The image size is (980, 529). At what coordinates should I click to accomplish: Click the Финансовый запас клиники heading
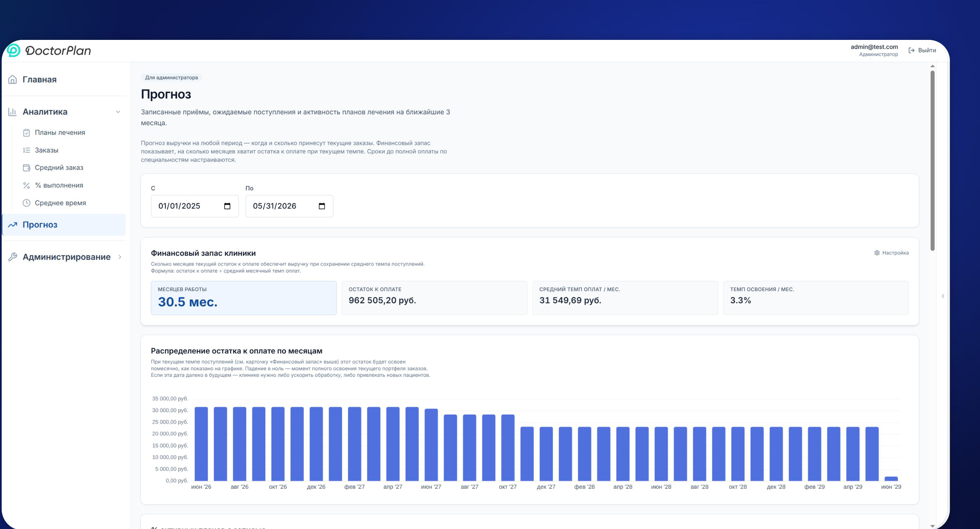(x=203, y=253)
